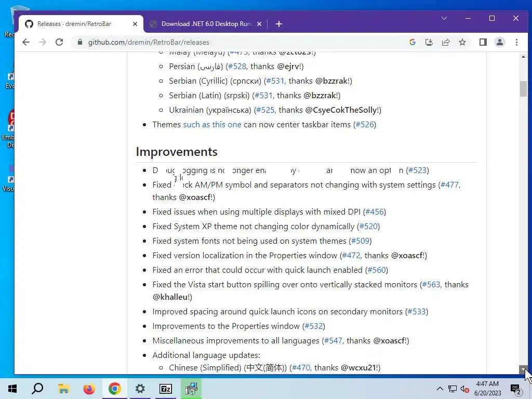Open File Explorer from the taskbar

(63, 389)
